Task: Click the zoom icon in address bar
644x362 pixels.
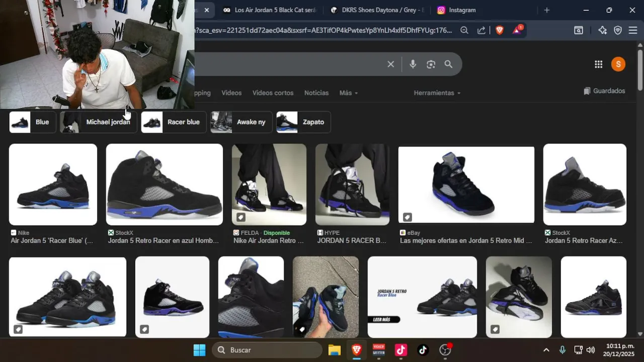Action: tap(464, 30)
